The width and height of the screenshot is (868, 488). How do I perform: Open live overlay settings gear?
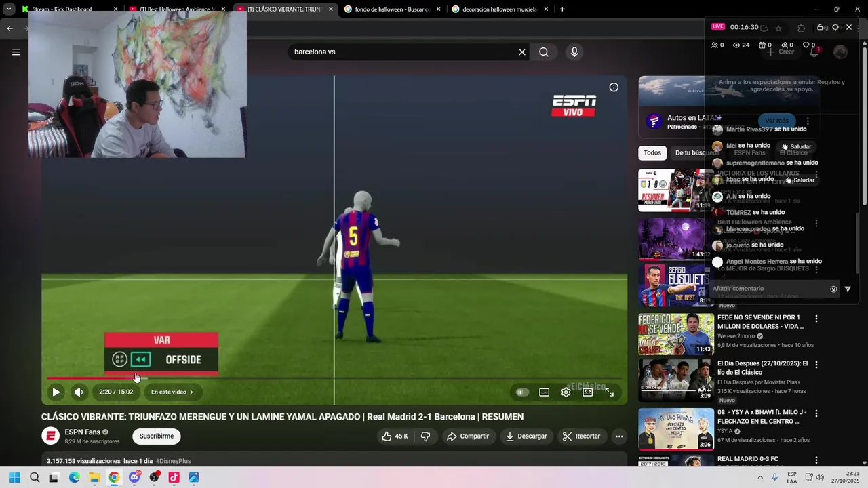[x=835, y=27]
